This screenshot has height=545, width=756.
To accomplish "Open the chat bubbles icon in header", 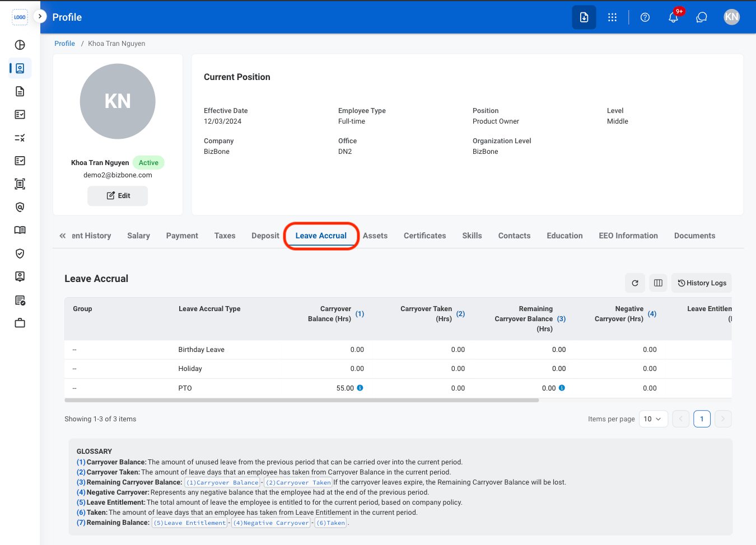I will click(702, 17).
